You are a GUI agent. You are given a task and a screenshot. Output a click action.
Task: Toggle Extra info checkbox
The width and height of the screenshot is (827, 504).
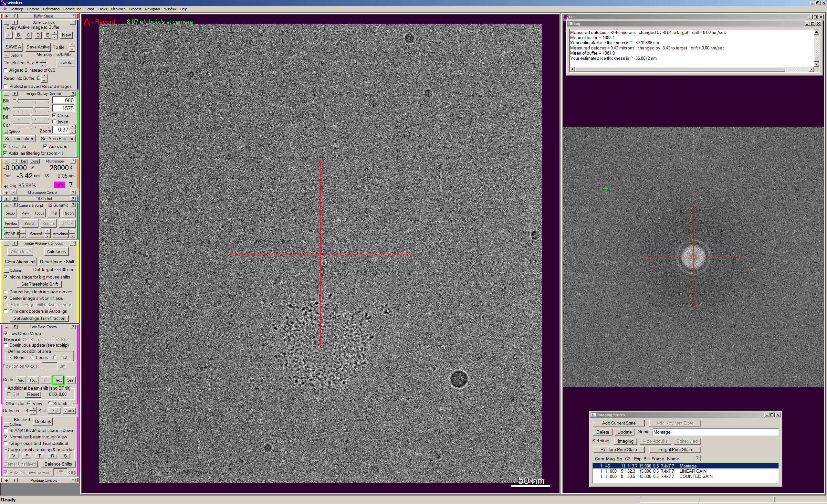5,147
